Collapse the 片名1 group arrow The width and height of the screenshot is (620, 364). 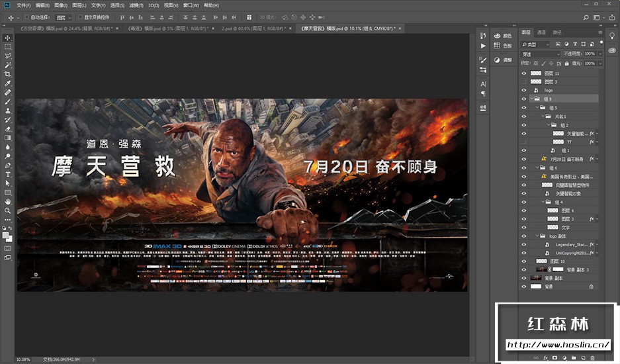coord(543,116)
